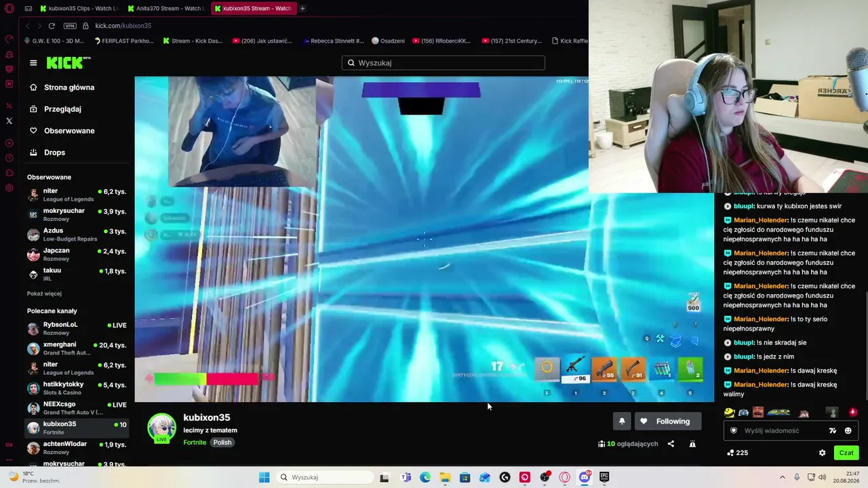The image size is (868, 488).
Task: Open Microsoft Edge from taskbar
Action: tap(425, 477)
